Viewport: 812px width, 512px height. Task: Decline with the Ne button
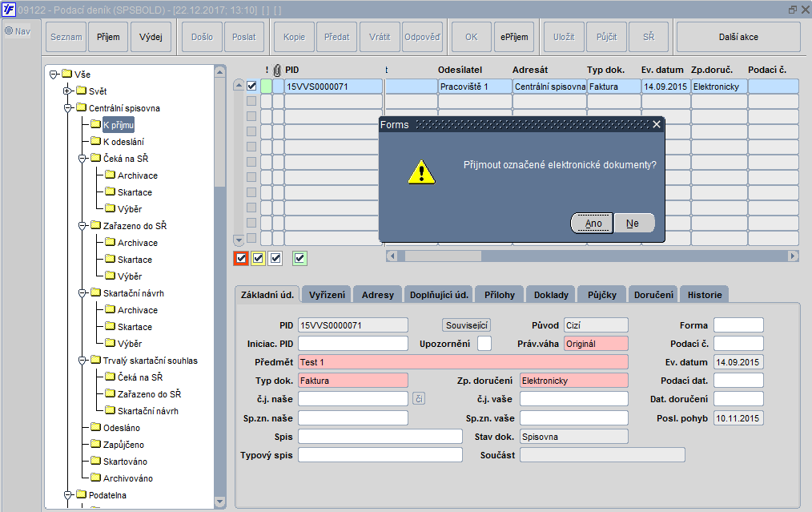(x=634, y=224)
